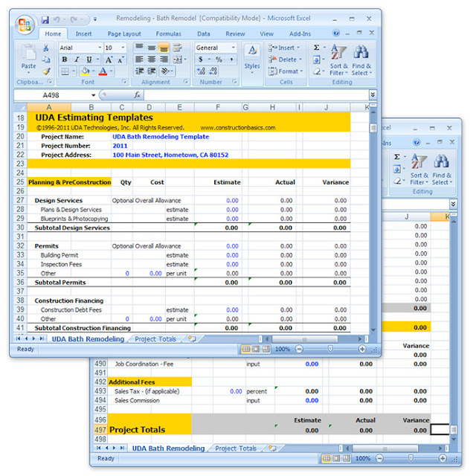The height and width of the screenshot is (476, 476).
Task: Apply Comma Style icon
Action: [231, 59]
